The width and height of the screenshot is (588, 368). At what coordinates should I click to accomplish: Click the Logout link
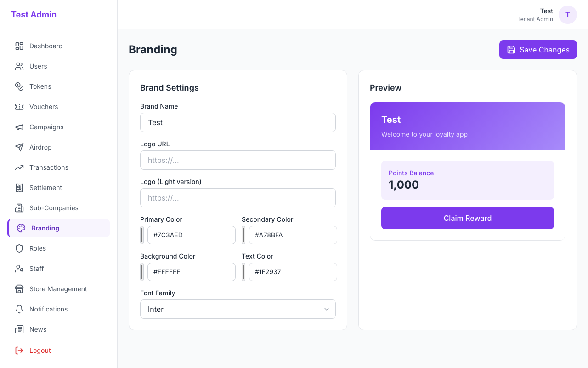[40, 351]
